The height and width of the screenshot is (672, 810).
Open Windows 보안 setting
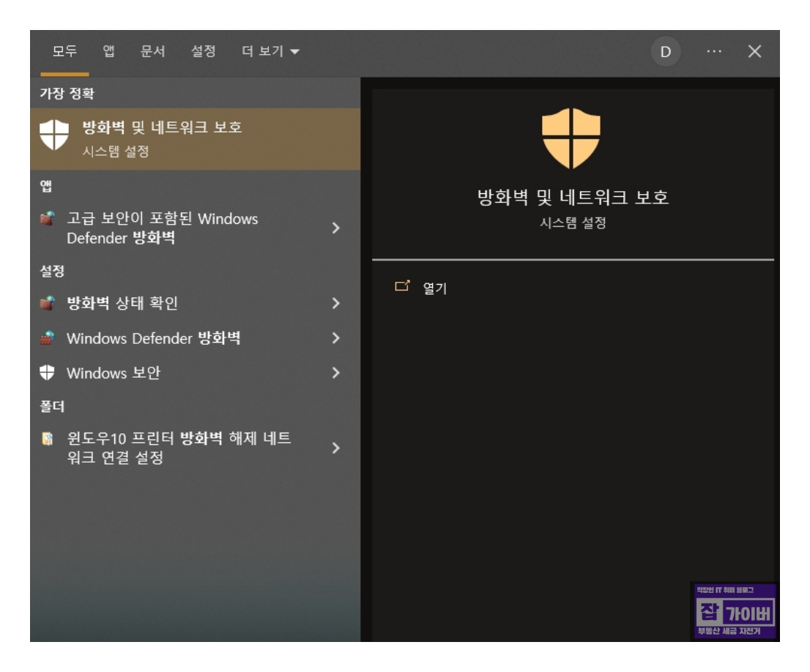(196, 373)
